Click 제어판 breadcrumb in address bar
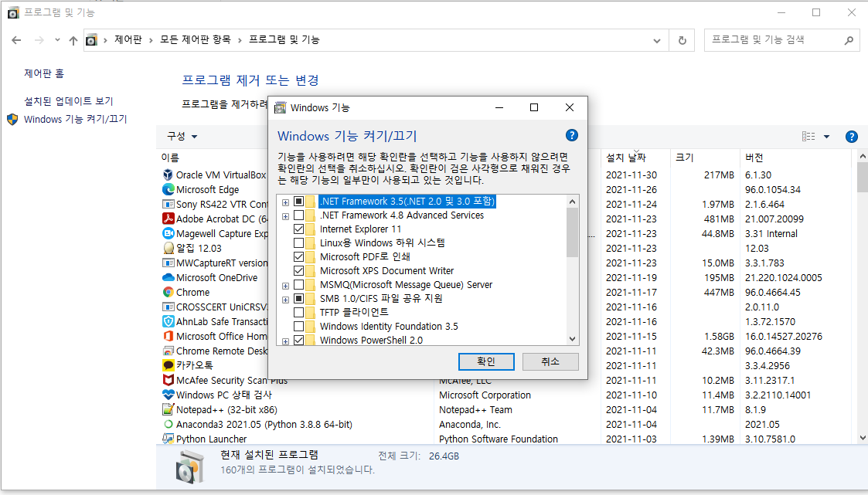This screenshot has width=868, height=495. [128, 40]
